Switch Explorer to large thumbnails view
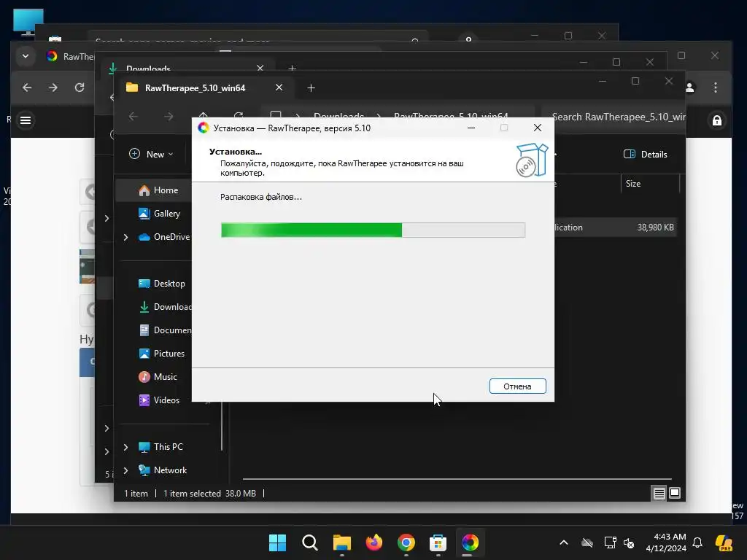The image size is (747, 560). [x=675, y=493]
